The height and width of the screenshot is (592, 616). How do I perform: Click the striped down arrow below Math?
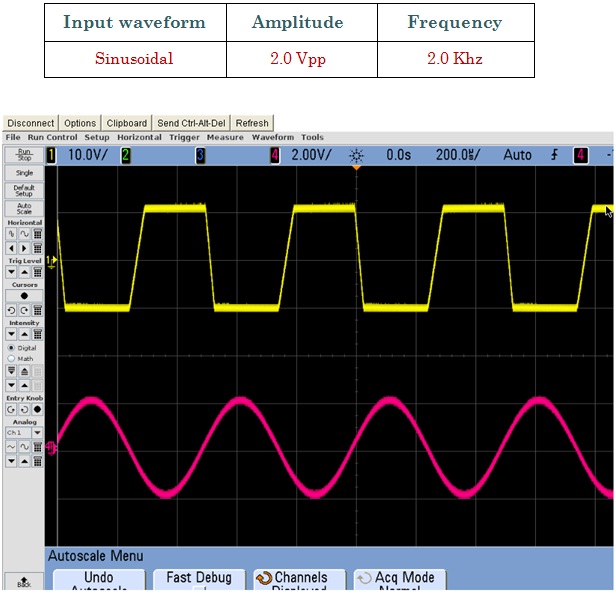(x=11, y=371)
